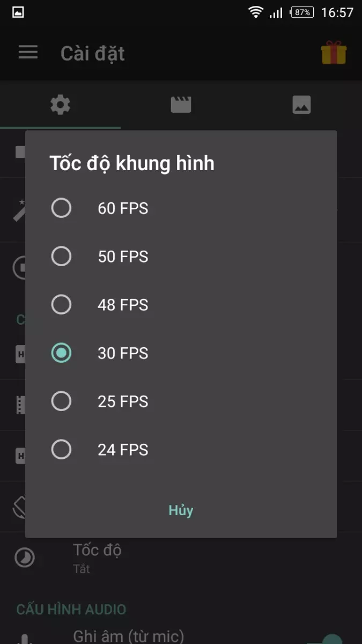
Task: Open the navigation drawer menu
Action: 28,52
